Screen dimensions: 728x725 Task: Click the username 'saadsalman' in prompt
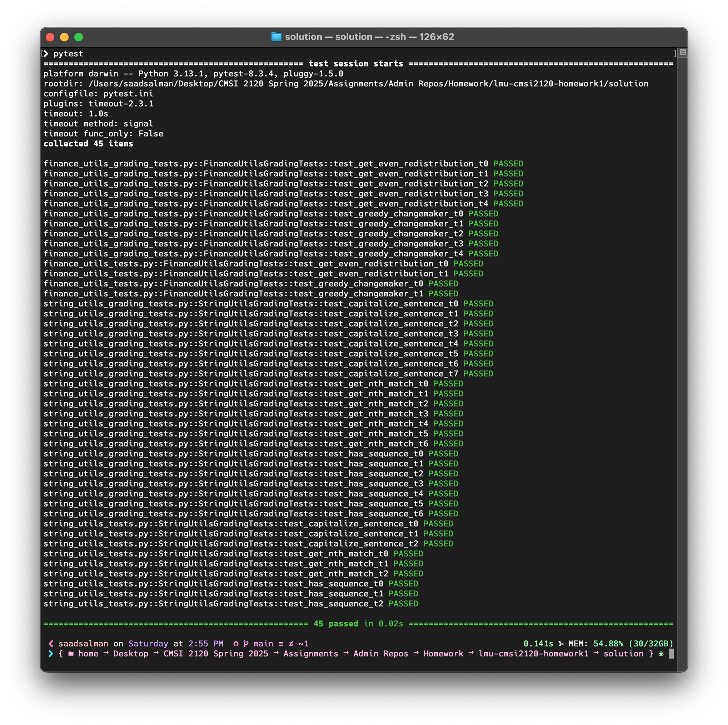point(83,644)
